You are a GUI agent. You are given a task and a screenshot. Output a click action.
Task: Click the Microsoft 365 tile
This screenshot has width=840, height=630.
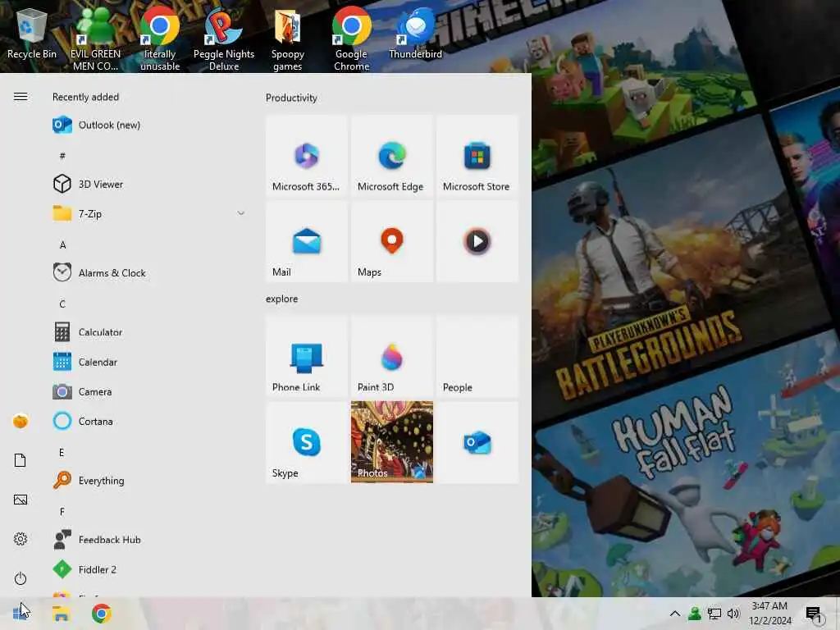307,156
